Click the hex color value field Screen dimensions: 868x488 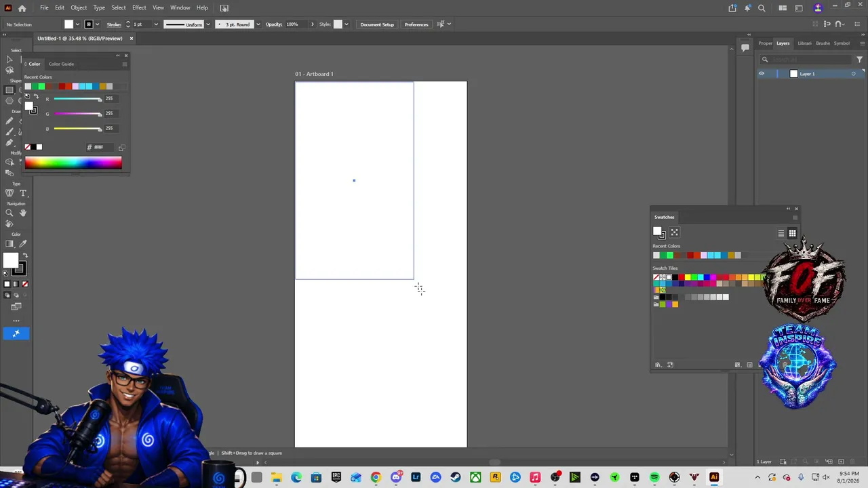coord(103,148)
